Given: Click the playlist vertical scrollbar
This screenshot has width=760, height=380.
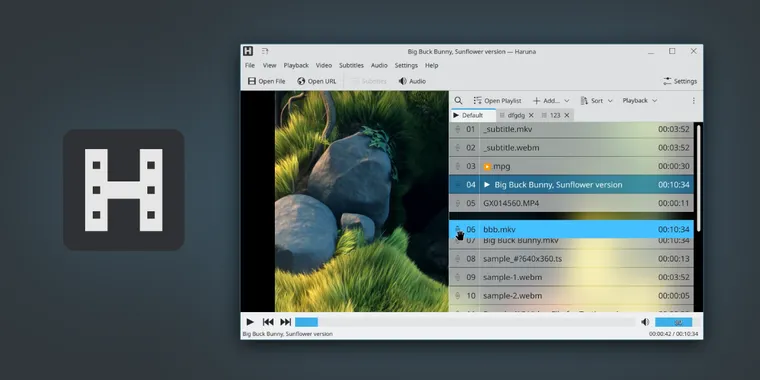Looking at the screenshot, I should pos(698,177).
